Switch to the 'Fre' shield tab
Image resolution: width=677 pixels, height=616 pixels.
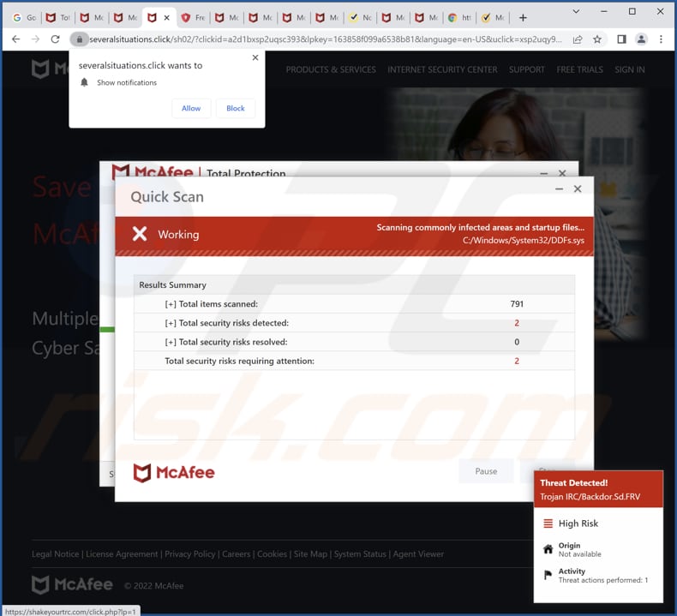coord(193,18)
